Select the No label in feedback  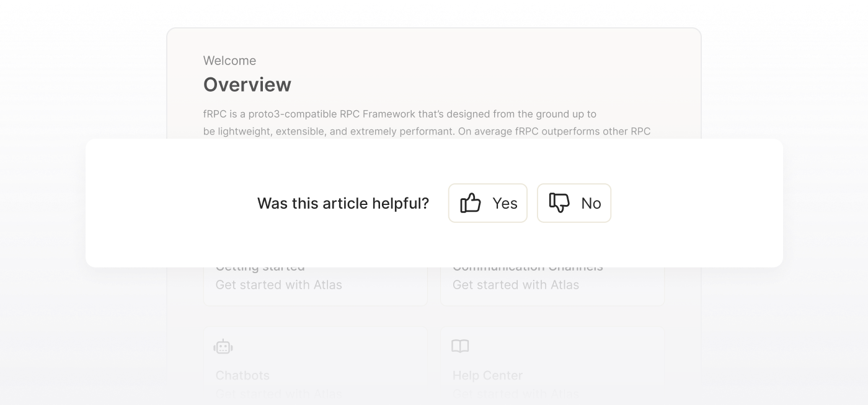click(591, 203)
